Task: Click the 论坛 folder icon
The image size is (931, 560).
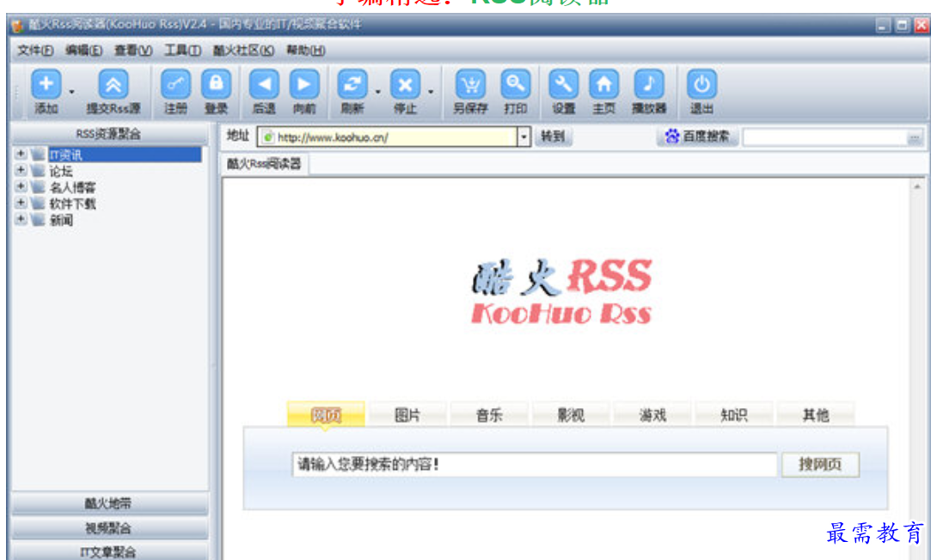Action: (38, 172)
